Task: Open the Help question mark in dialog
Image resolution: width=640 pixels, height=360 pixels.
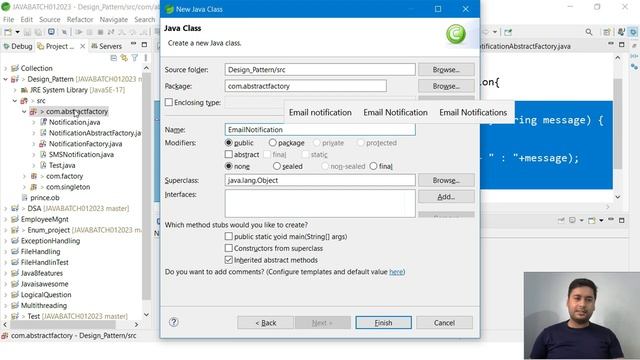Action: coord(173,322)
